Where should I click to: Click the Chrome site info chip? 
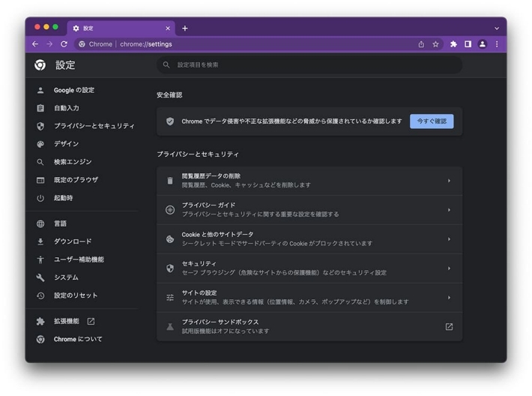95,44
